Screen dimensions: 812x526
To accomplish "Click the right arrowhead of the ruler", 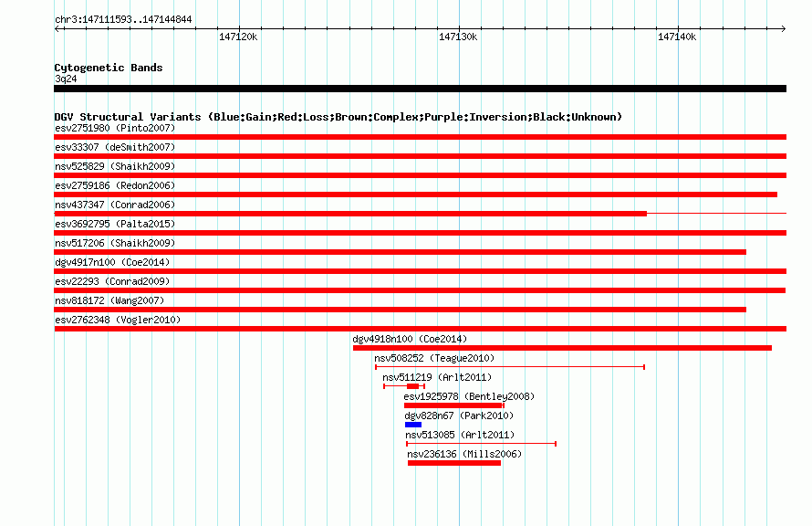I will pos(783,28).
